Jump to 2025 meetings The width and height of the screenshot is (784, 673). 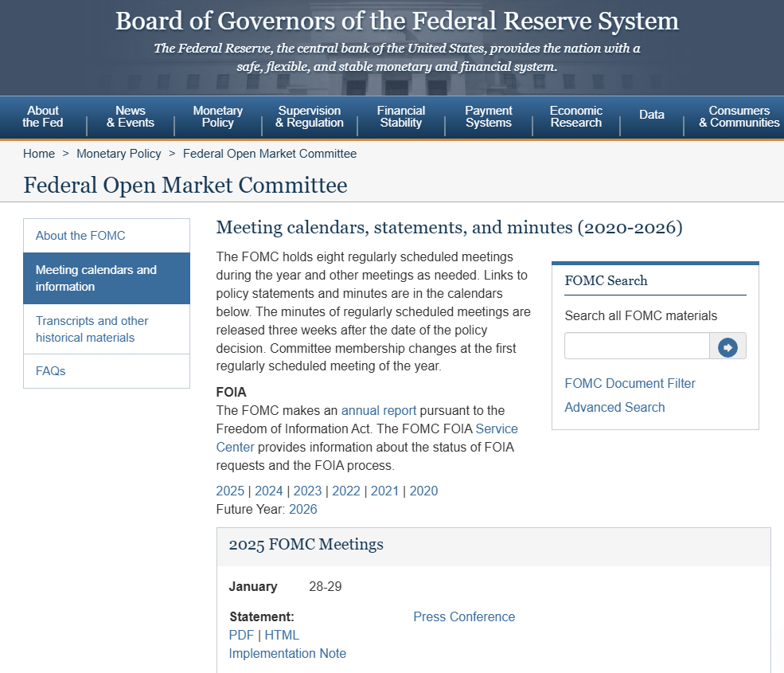tap(230, 491)
